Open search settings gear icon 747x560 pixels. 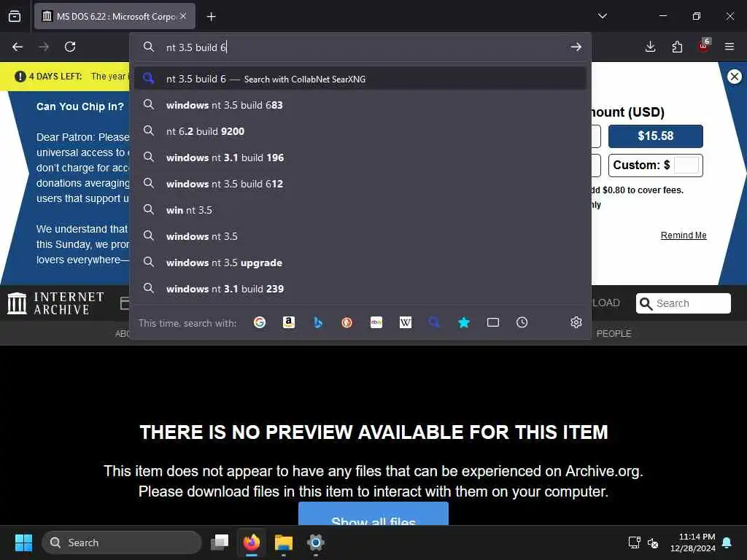pyautogui.click(x=576, y=322)
